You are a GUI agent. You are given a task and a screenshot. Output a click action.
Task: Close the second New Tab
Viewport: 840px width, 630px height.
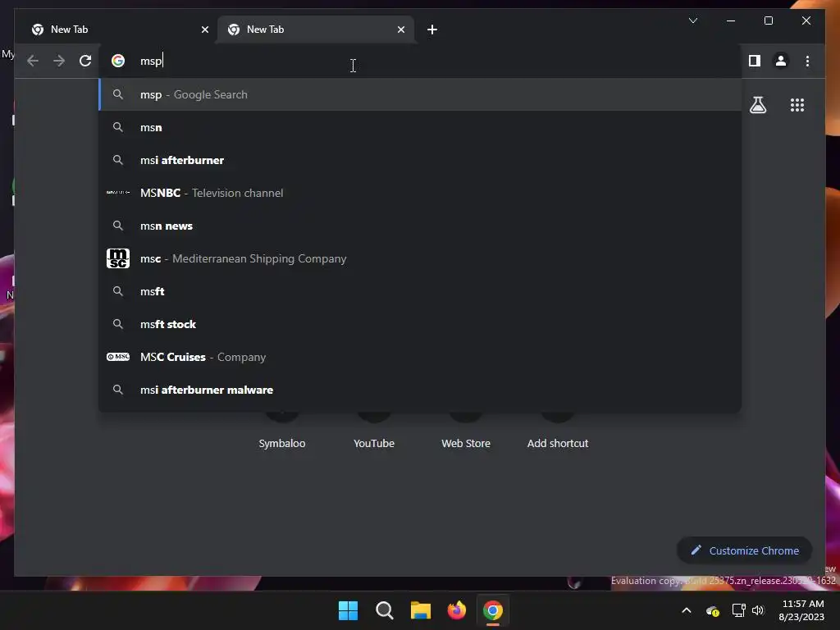(400, 30)
